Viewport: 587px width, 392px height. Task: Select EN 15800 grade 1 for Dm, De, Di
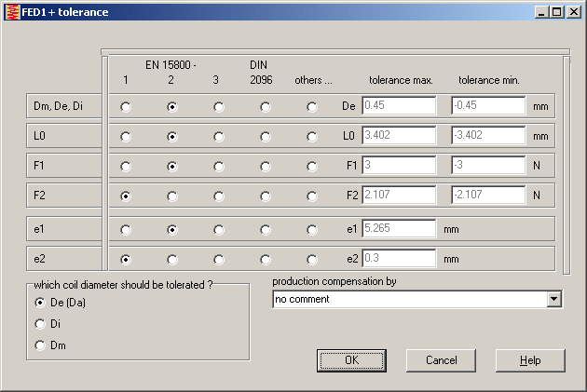click(126, 107)
